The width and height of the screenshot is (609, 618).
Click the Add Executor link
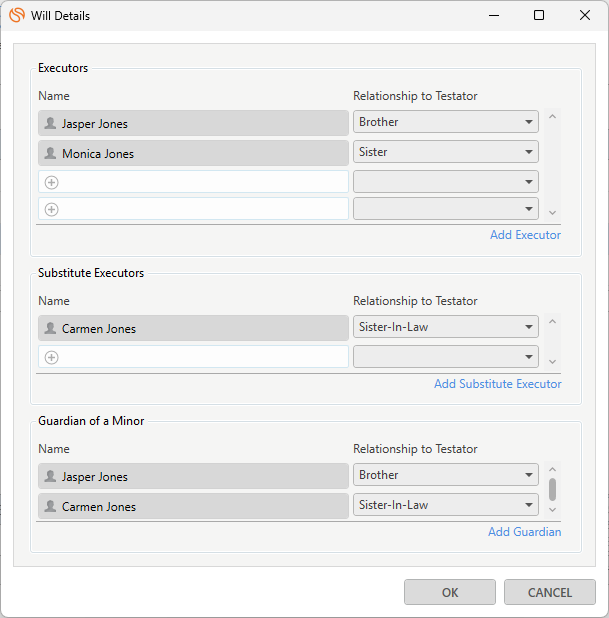(x=525, y=235)
